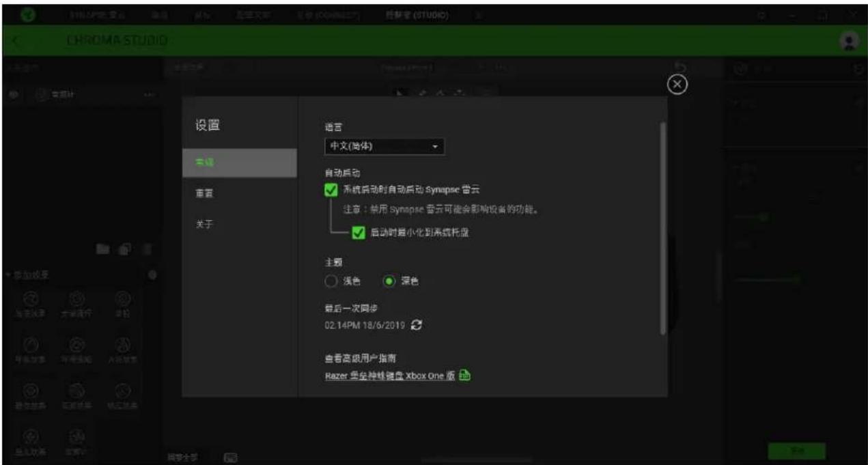Viewport: 868px width, 465px height.
Task: Click the sync refresh icon beside the date
Action: 418,326
